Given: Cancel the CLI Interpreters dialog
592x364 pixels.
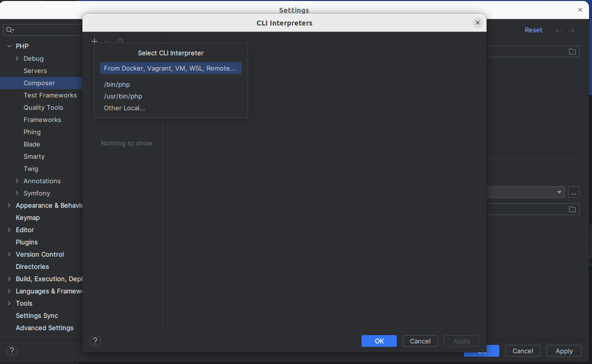Looking at the screenshot, I should click(420, 341).
